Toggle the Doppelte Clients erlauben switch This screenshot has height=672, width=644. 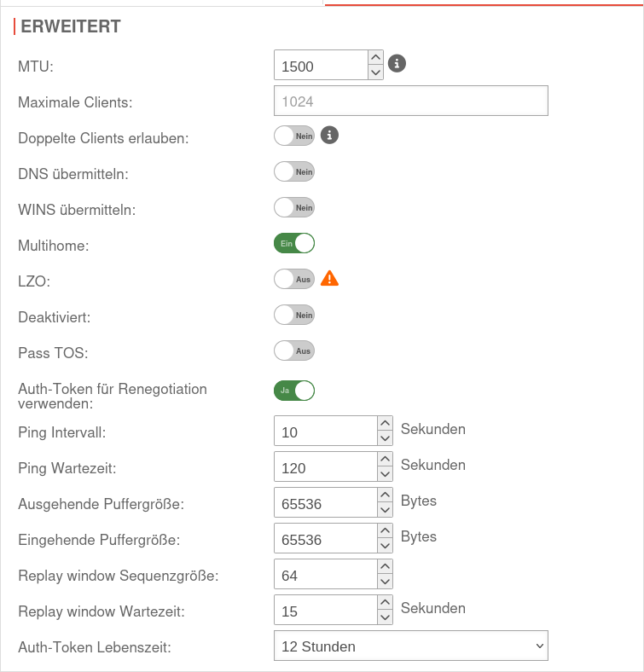[x=294, y=136]
